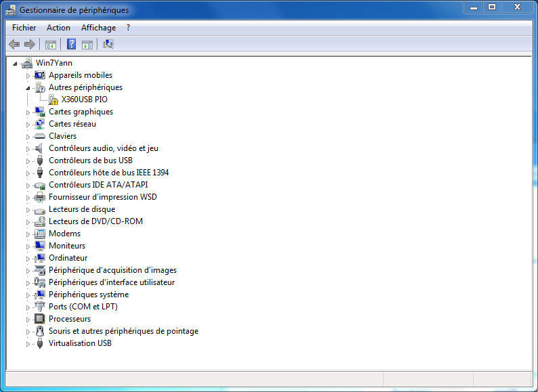
Task: Expand the Périphériques système node
Action: click(28, 295)
